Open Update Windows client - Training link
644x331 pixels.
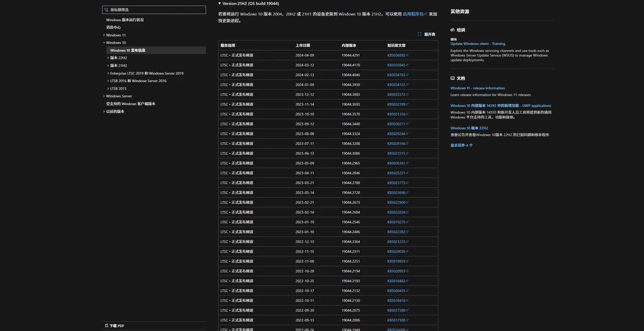click(x=478, y=44)
